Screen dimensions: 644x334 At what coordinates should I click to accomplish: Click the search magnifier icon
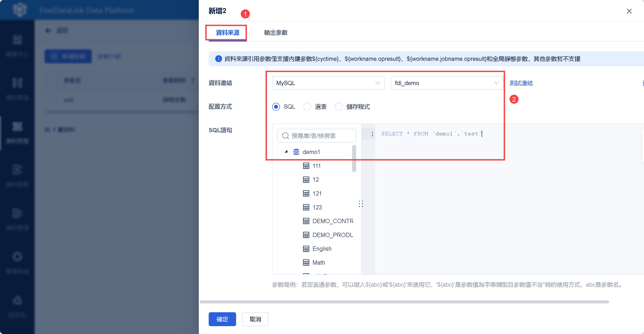pos(286,136)
